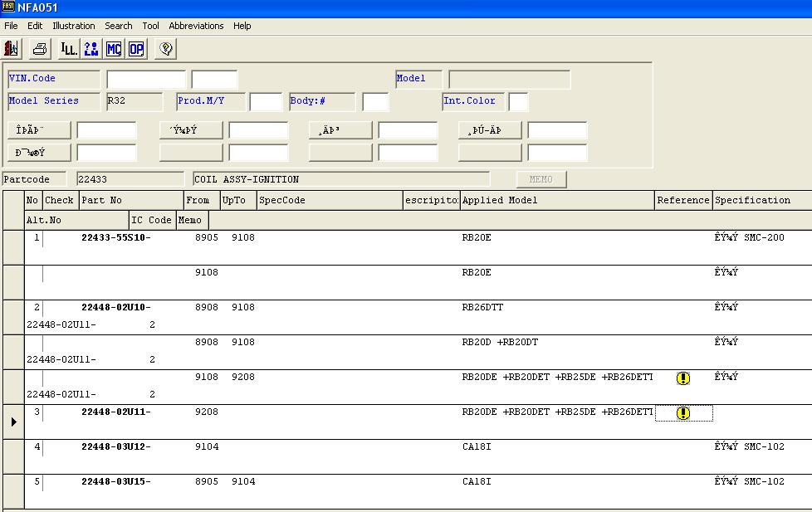This screenshot has height=512, width=812.
Task: Open the Edit menu
Action: (35, 26)
